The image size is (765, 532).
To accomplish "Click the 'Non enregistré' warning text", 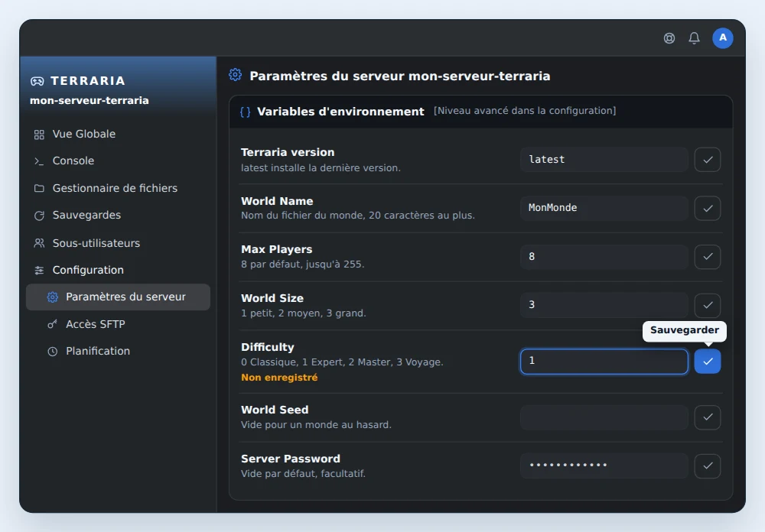I will click(x=279, y=378).
